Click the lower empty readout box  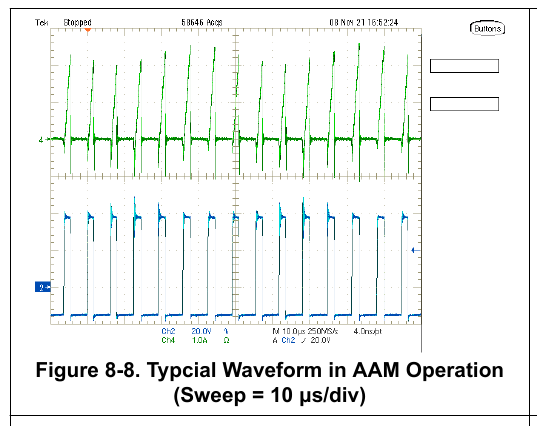464,104
